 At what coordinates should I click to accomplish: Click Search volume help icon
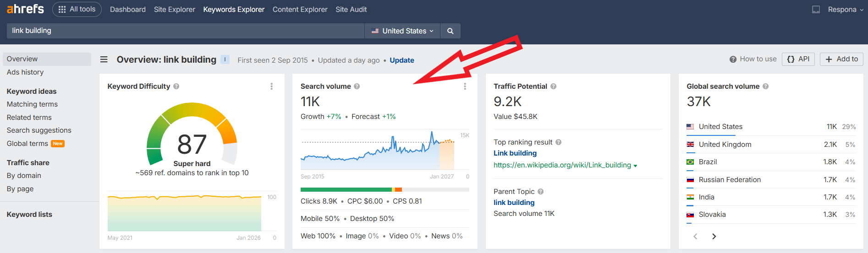tap(357, 86)
